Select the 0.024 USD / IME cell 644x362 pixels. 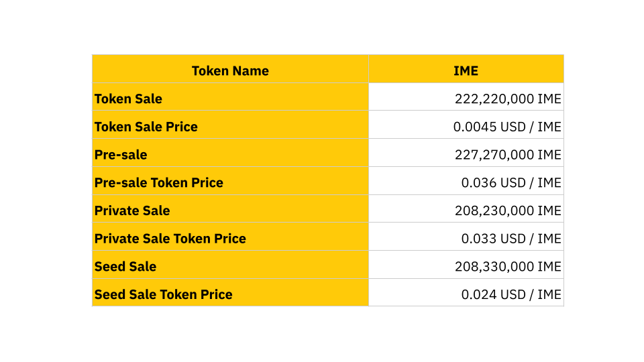(x=511, y=294)
